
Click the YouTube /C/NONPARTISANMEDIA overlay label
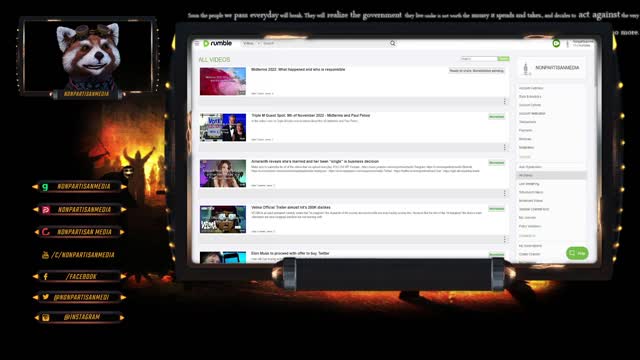click(78, 255)
